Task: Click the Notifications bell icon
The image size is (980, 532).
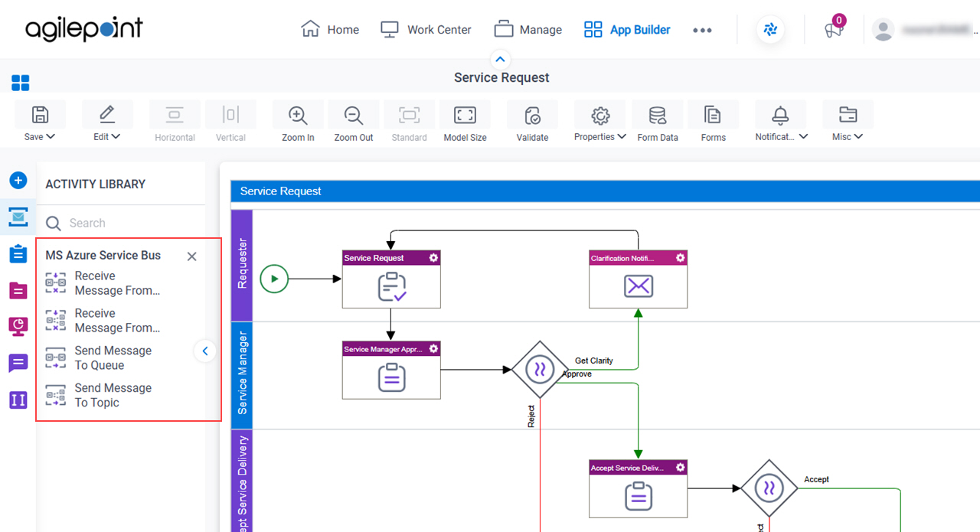Action: point(780,115)
